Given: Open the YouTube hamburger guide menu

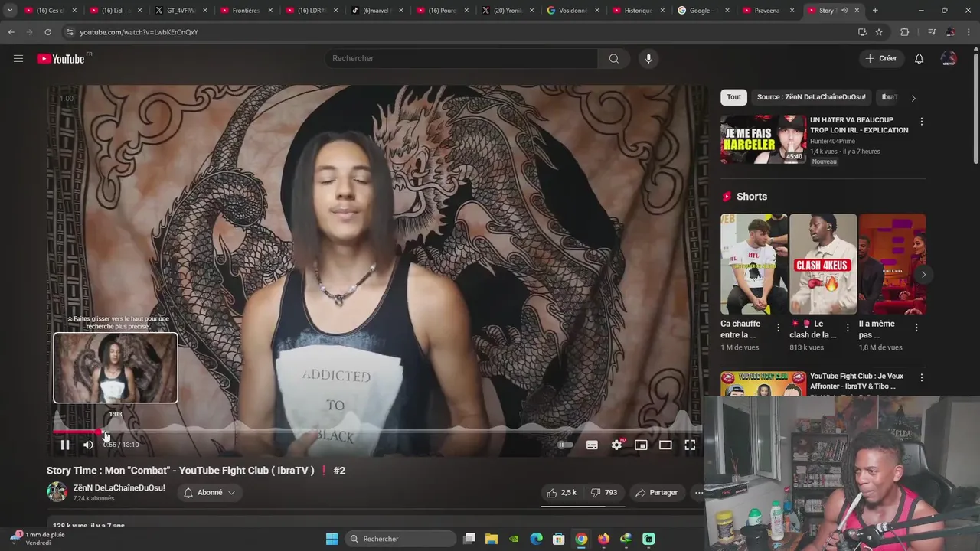Looking at the screenshot, I should [18, 58].
